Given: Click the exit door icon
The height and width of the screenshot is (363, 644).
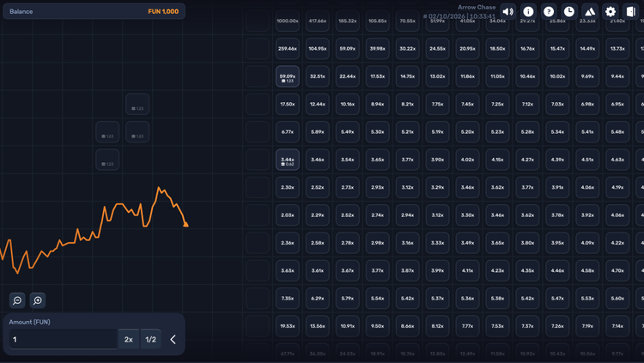Looking at the screenshot, I should tap(631, 11).
